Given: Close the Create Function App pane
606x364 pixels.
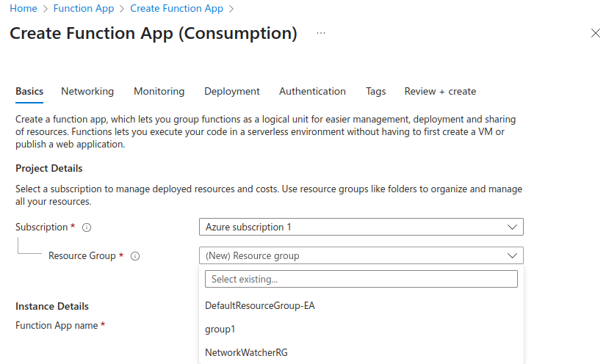Looking at the screenshot, I should (x=595, y=34).
